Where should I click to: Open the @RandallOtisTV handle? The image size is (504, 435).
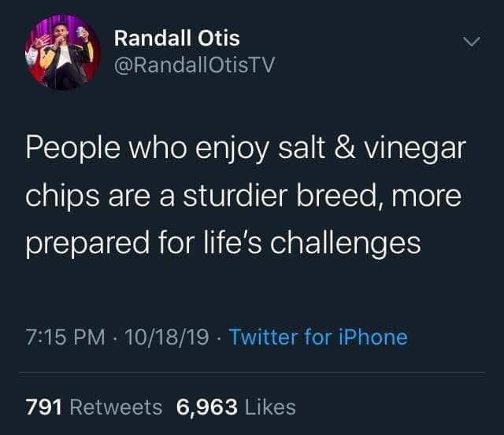click(x=195, y=65)
